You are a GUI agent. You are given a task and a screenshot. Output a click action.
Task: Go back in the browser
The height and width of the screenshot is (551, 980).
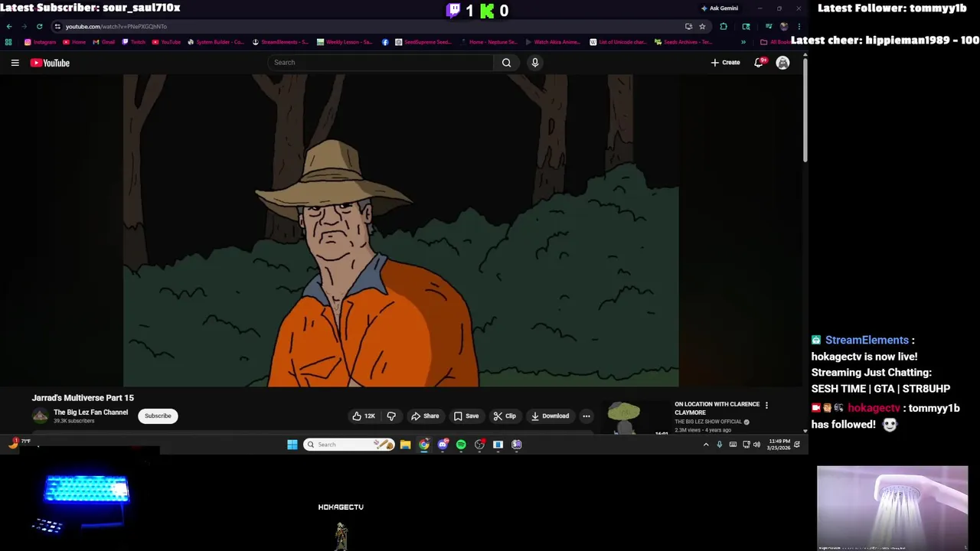pyautogui.click(x=9, y=26)
